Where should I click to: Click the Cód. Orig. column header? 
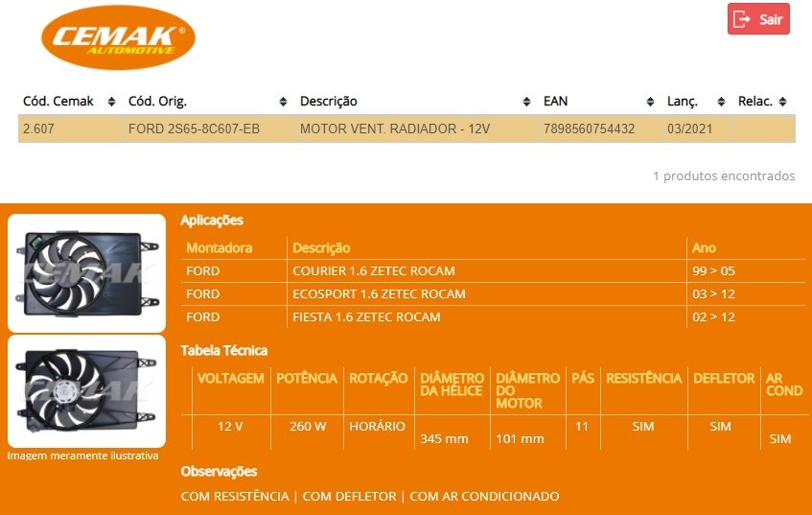157,101
